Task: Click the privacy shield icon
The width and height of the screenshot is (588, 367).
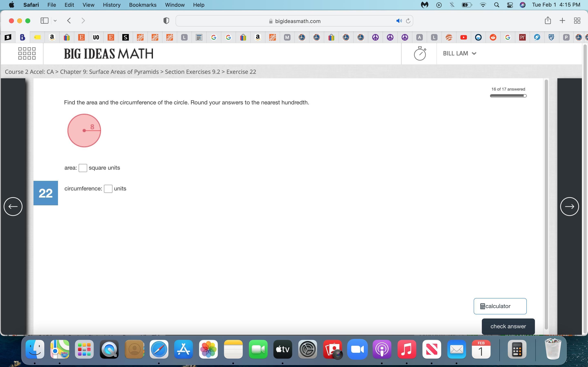Action: pyautogui.click(x=166, y=21)
